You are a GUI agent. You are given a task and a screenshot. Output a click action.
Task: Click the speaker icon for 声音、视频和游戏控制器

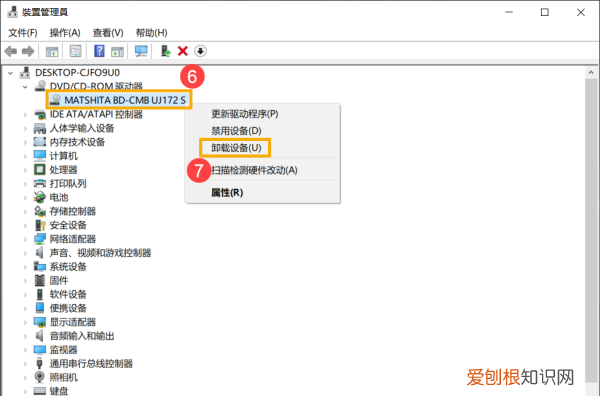point(40,253)
